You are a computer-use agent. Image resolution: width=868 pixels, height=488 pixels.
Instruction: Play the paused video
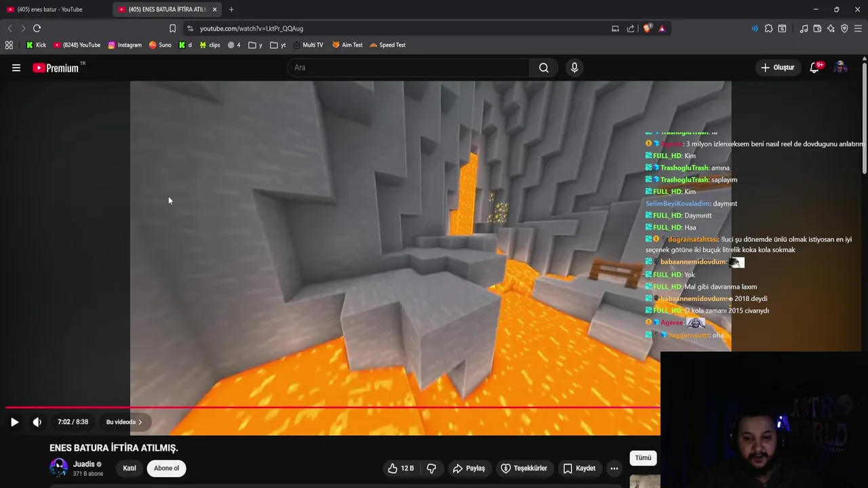tap(14, 422)
